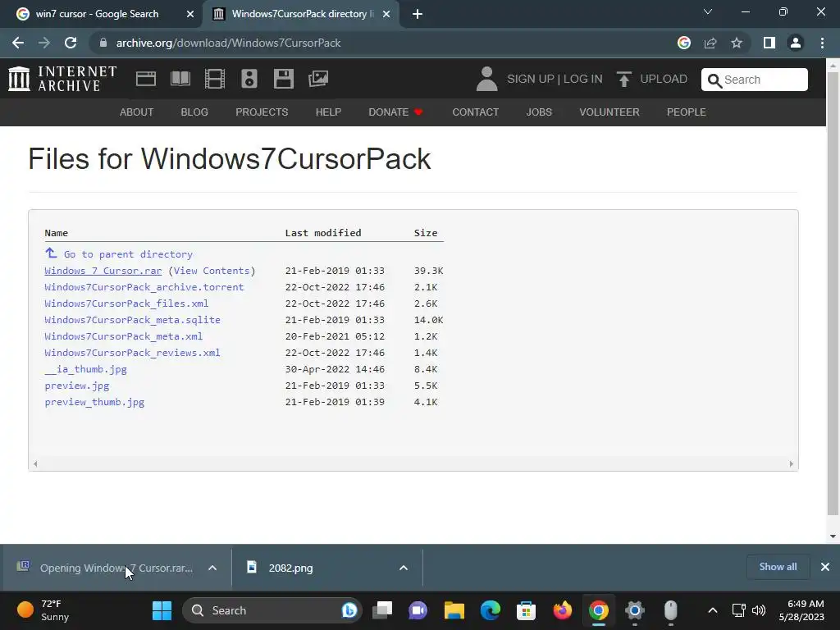This screenshot has width=840, height=630.
Task: Click right arrow of file list scrollbar
Action: [792, 464]
